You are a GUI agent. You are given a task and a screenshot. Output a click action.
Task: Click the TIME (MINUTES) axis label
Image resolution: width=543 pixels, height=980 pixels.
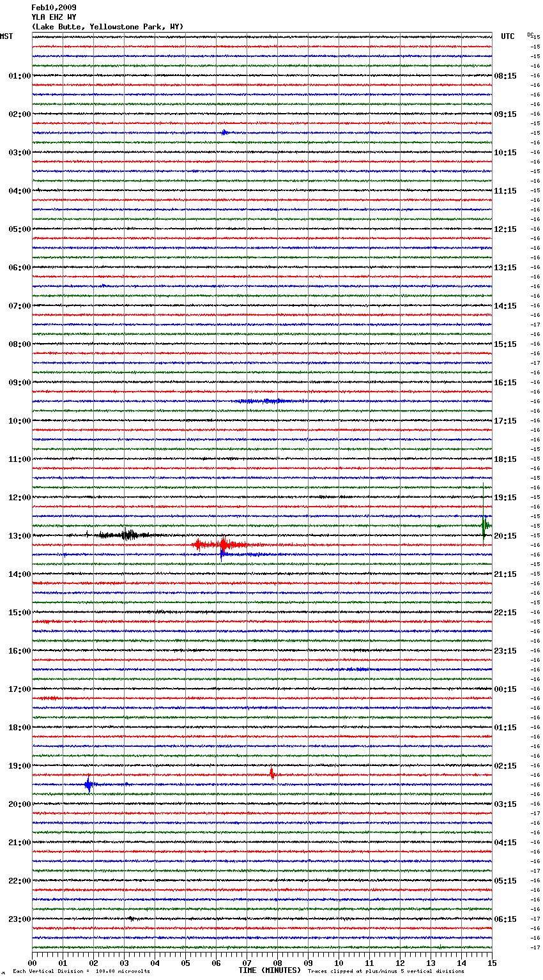269,970
